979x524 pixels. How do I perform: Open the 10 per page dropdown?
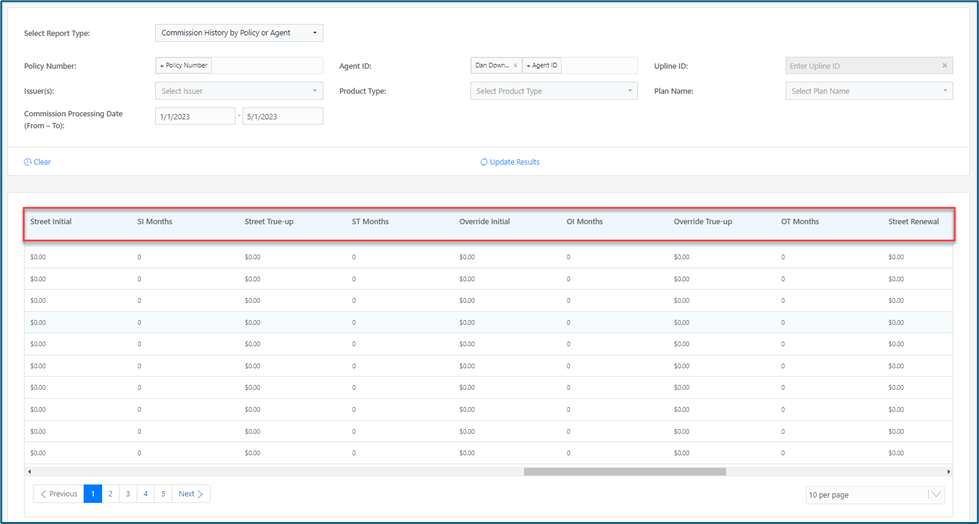pyautogui.click(x=875, y=495)
